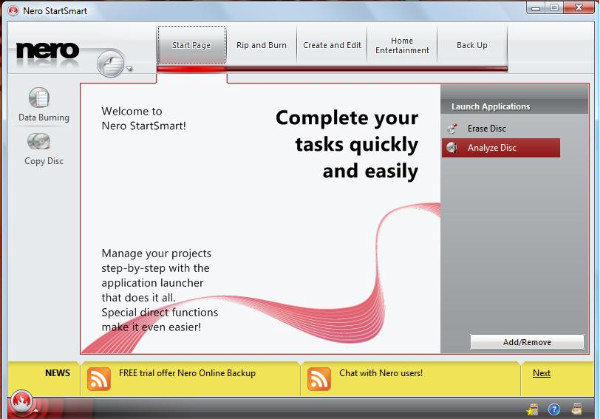Select the Home Entertainment tab

[x=402, y=45]
